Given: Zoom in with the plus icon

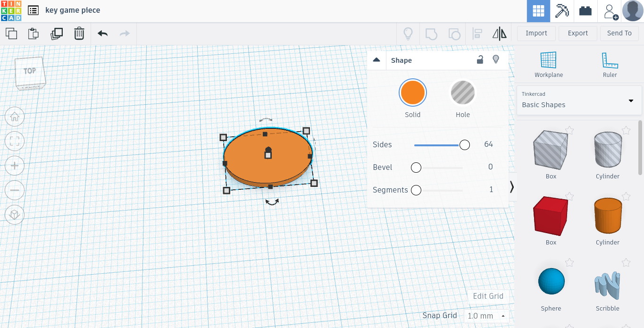Looking at the screenshot, I should pos(15,166).
